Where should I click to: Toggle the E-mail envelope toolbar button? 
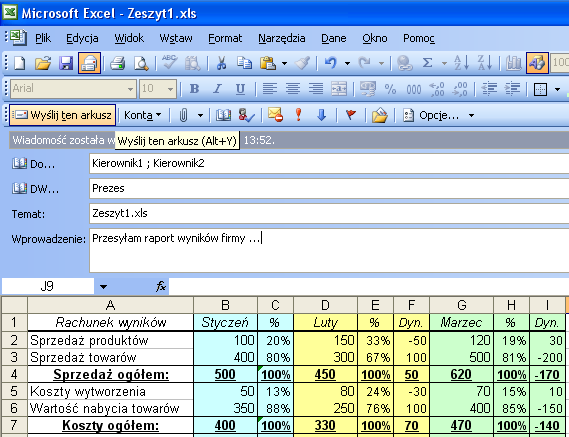coord(89,63)
